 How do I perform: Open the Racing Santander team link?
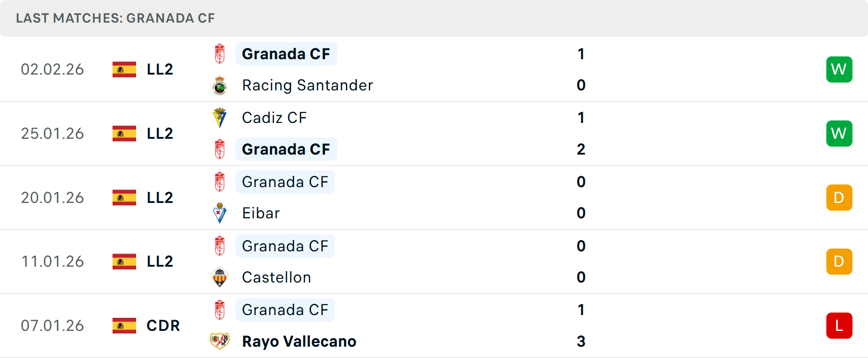pos(307,85)
